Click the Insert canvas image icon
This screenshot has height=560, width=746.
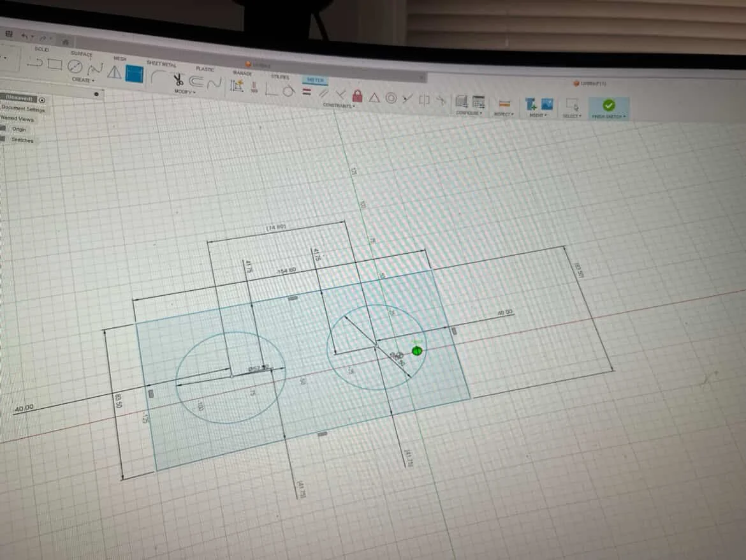547,104
